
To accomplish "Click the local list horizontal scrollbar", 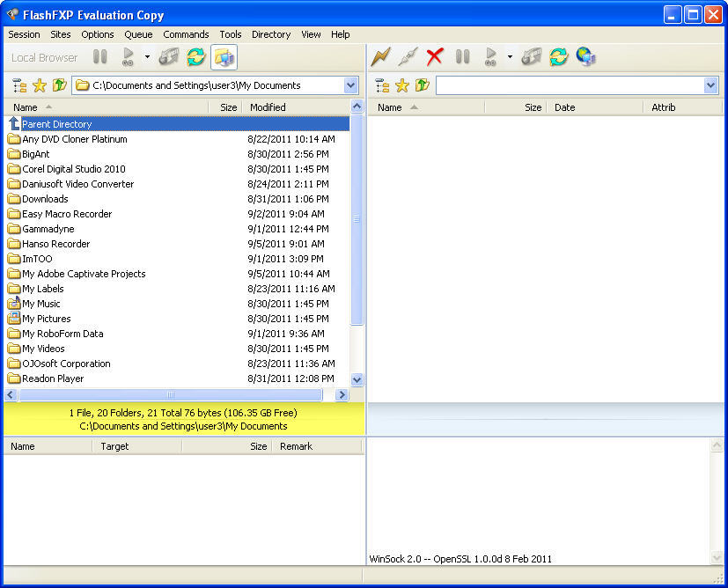I will (x=171, y=395).
